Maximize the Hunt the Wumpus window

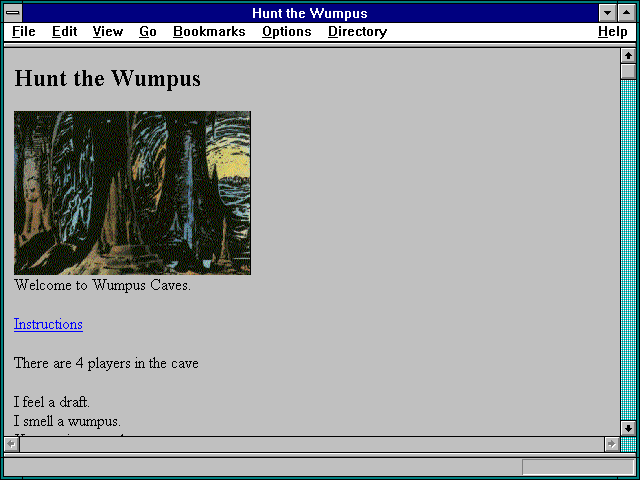[x=627, y=13]
